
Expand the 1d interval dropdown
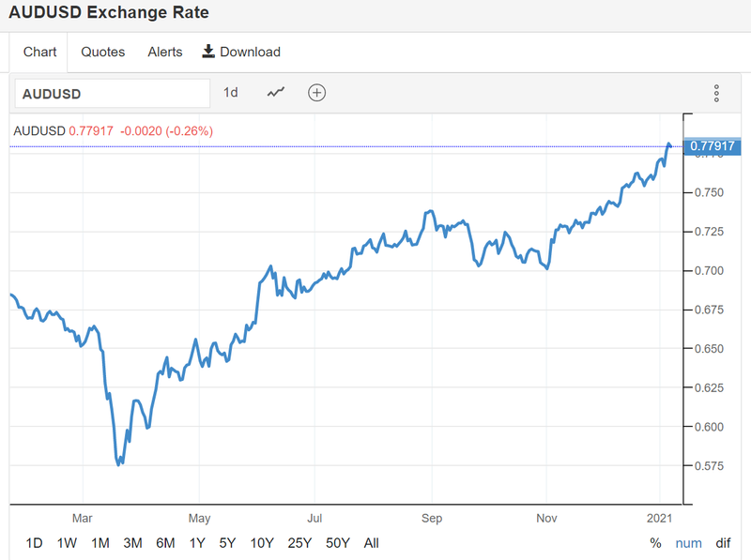tap(231, 92)
